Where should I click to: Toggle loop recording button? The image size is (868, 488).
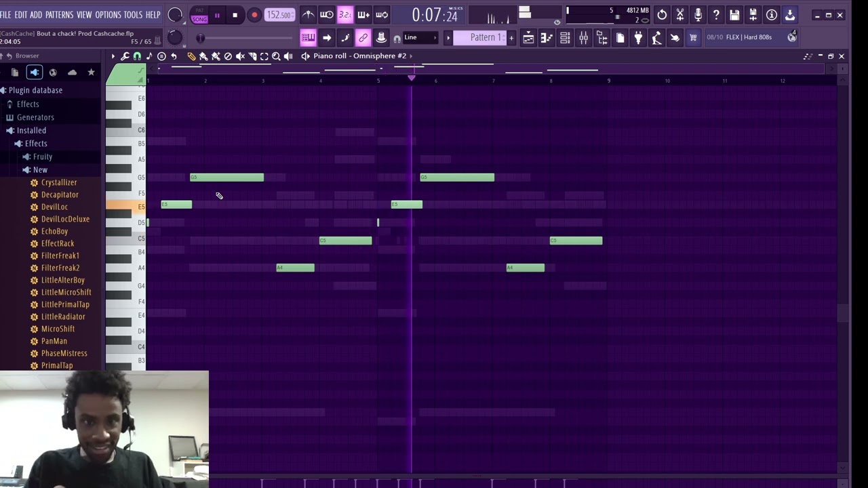tap(382, 15)
